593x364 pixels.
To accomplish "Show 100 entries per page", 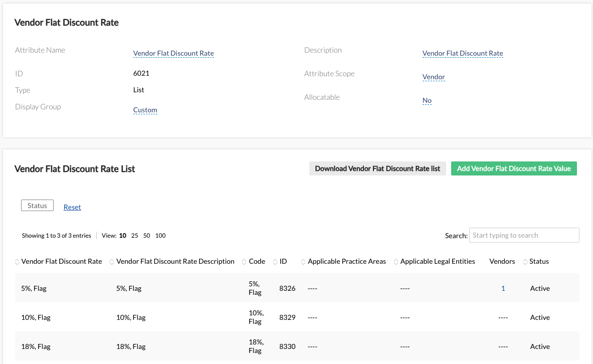I will (x=160, y=236).
